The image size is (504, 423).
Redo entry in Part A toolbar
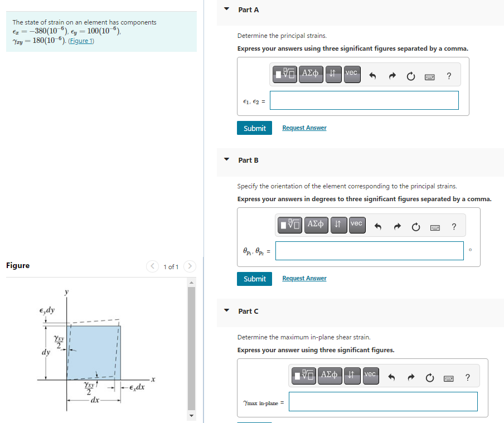(392, 76)
